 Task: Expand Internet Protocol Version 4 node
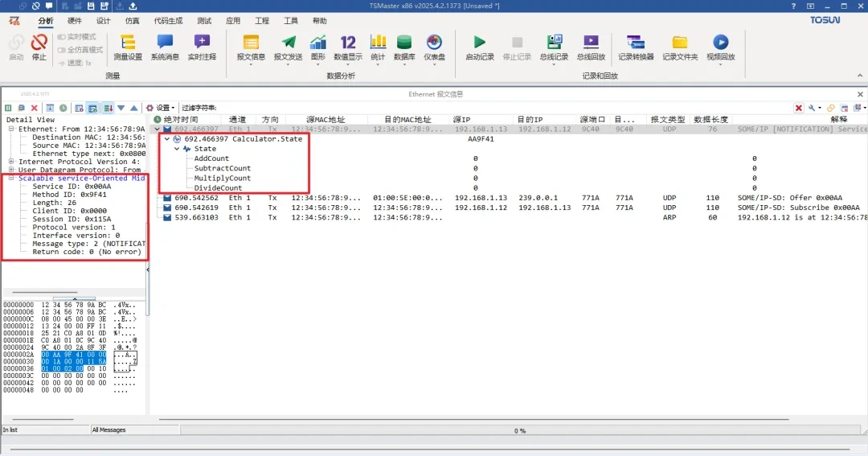(11, 162)
